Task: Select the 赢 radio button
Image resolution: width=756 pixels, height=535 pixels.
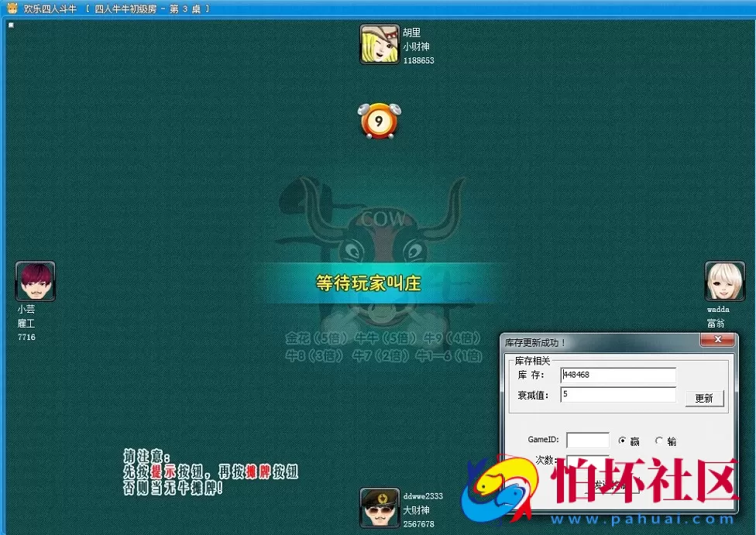Action: point(623,441)
